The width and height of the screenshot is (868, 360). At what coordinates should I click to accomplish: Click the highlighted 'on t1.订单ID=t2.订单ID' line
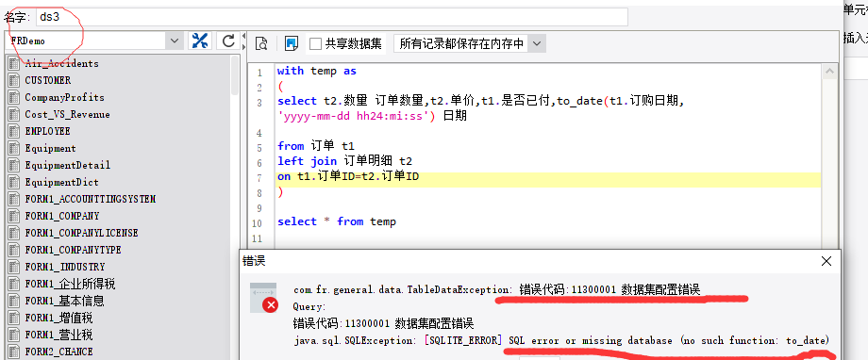pos(347,177)
